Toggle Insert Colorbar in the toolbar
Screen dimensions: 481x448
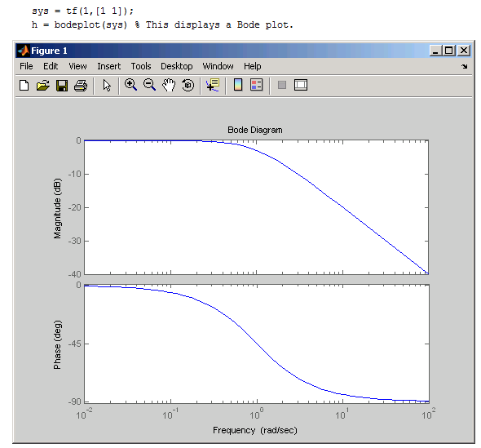(238, 85)
